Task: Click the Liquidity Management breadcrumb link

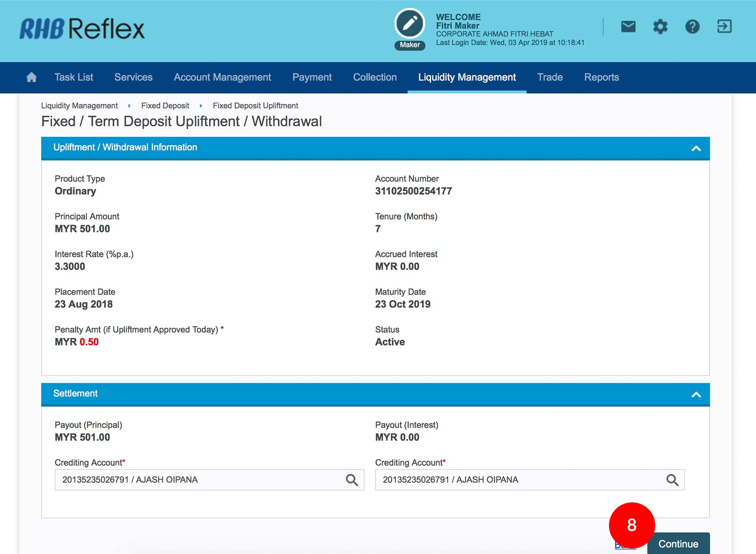Action: click(x=79, y=106)
